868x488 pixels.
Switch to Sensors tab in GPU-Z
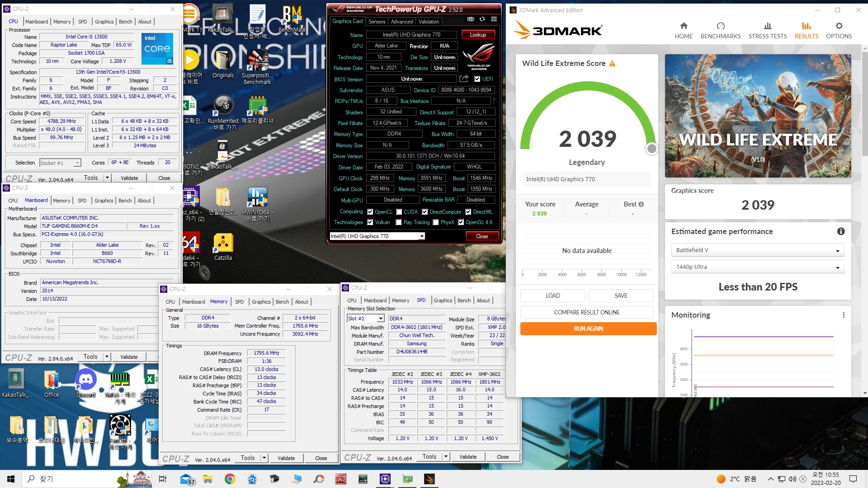tap(377, 22)
